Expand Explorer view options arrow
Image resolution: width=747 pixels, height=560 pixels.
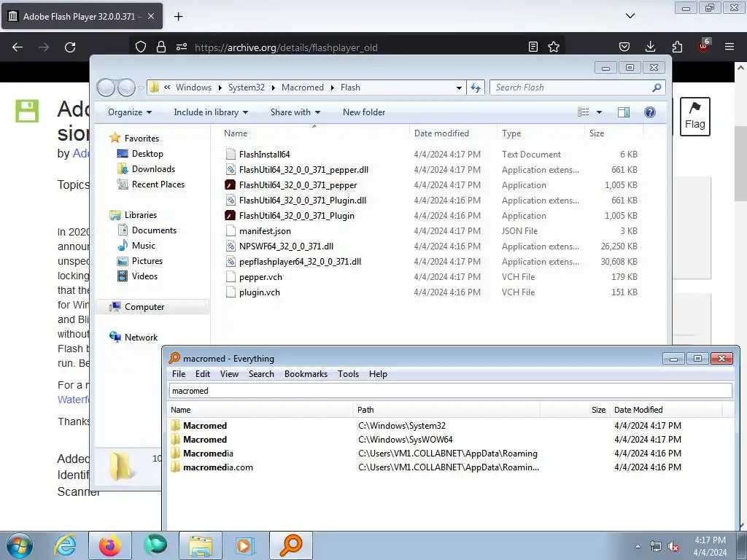point(600,112)
